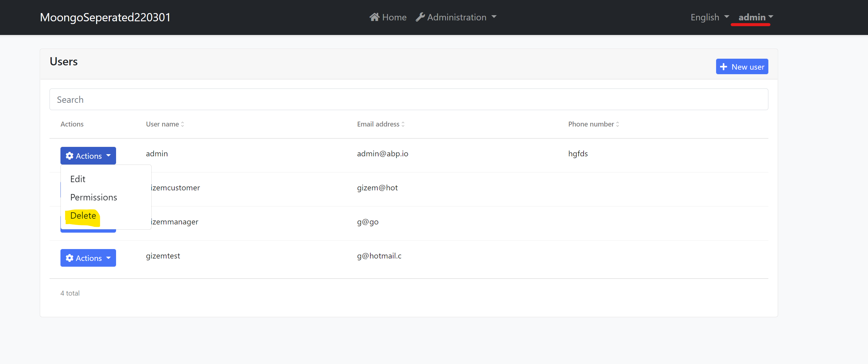This screenshot has width=868, height=364.
Task: Choose the highlighted Delete option
Action: click(83, 216)
